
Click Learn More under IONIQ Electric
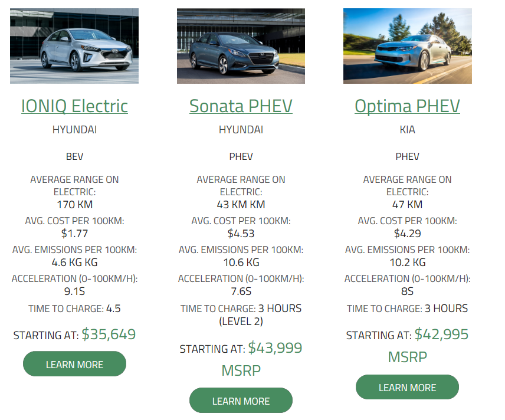click(74, 364)
